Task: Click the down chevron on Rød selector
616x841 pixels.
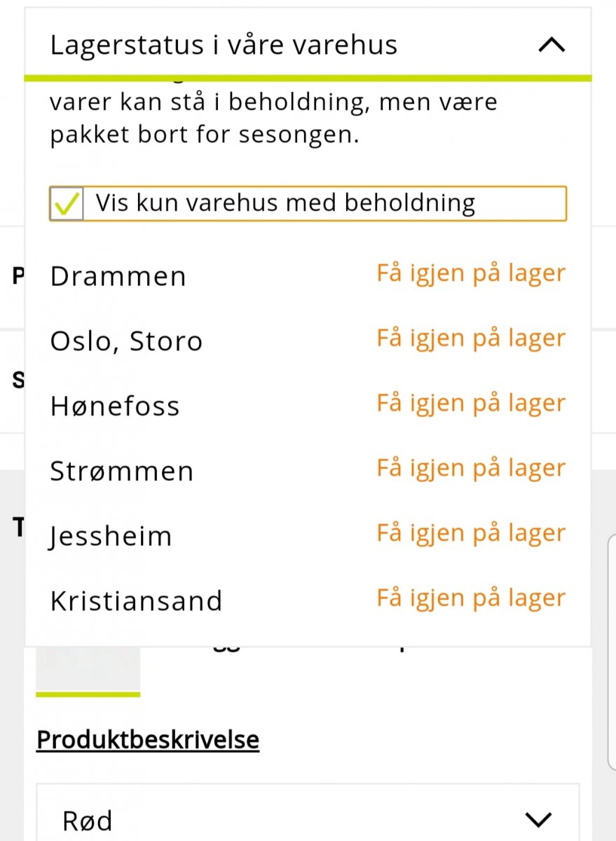Action: (x=538, y=820)
